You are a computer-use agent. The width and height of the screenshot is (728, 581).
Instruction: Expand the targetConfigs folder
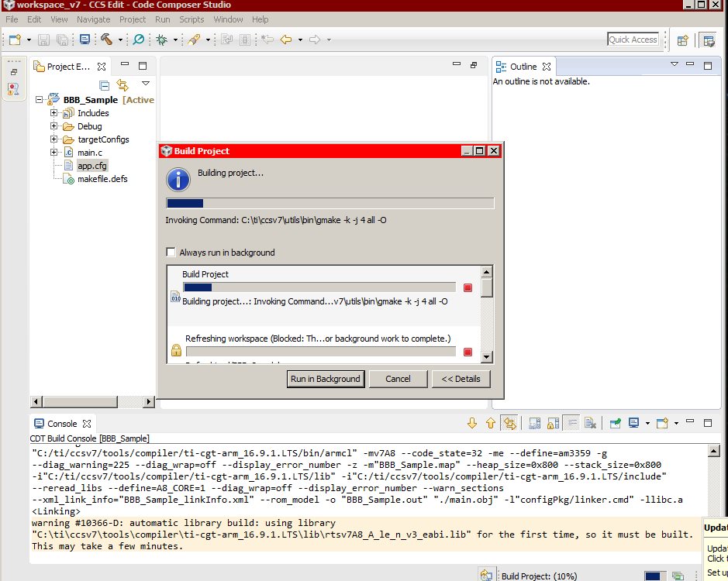tap(53, 139)
